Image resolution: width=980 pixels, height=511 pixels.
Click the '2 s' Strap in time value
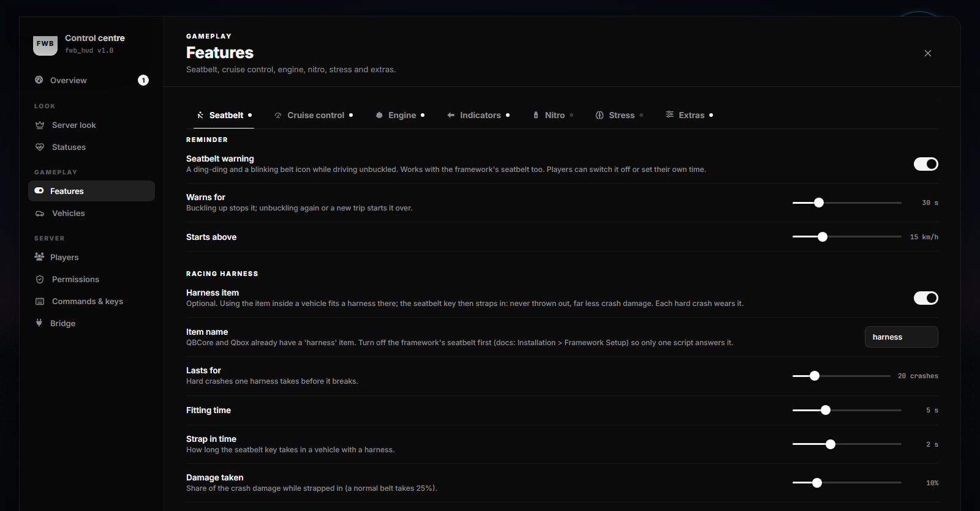932,445
